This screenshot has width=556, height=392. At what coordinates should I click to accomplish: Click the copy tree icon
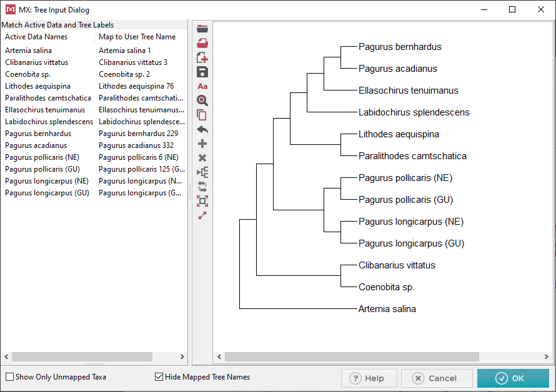click(202, 115)
